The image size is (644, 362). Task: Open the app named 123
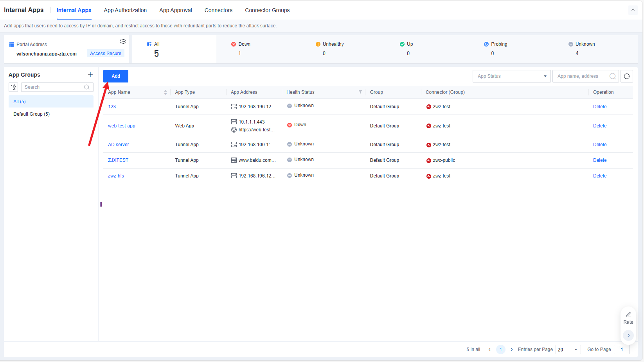[x=112, y=107]
